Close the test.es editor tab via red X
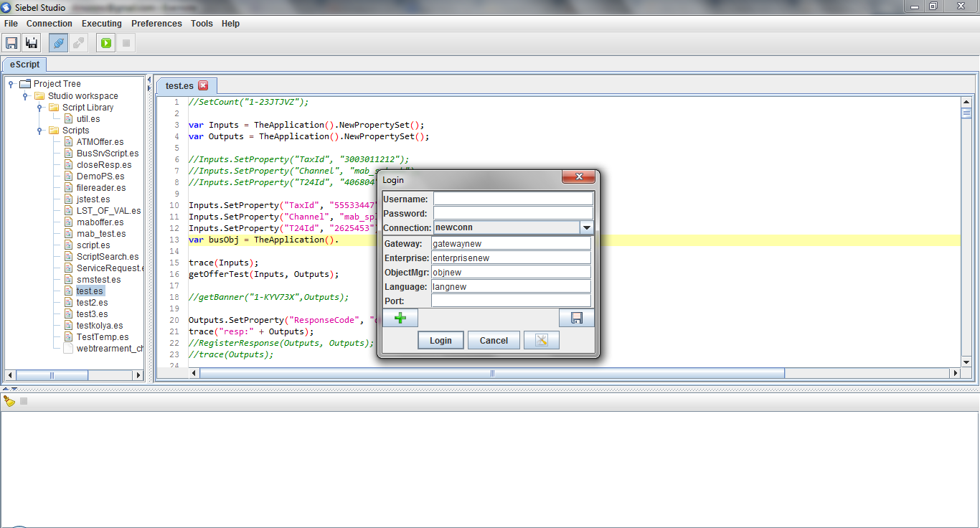Screen dimensions: 980x528 (x=203, y=85)
